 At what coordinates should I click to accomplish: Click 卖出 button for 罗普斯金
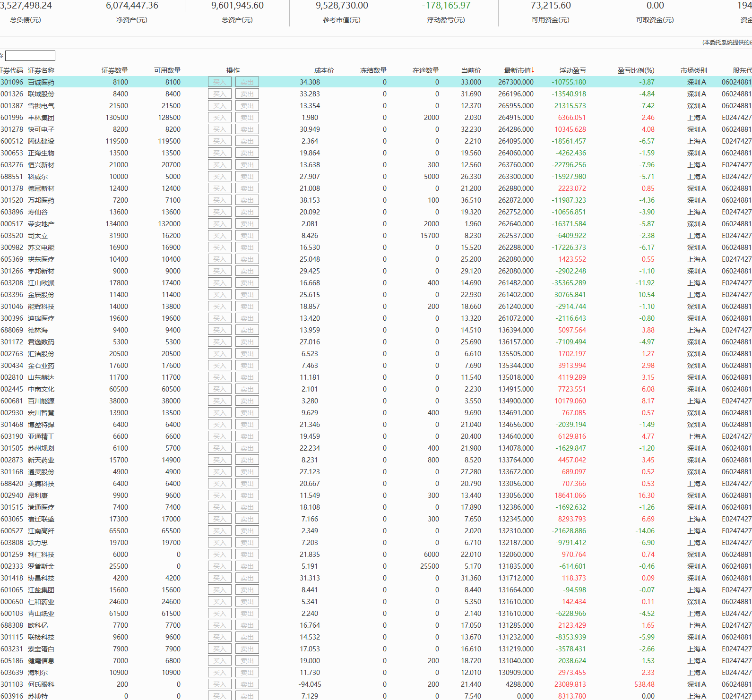click(x=247, y=566)
